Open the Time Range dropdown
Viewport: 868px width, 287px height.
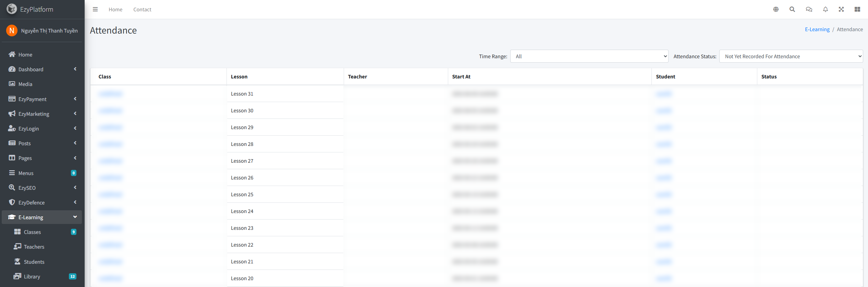589,56
